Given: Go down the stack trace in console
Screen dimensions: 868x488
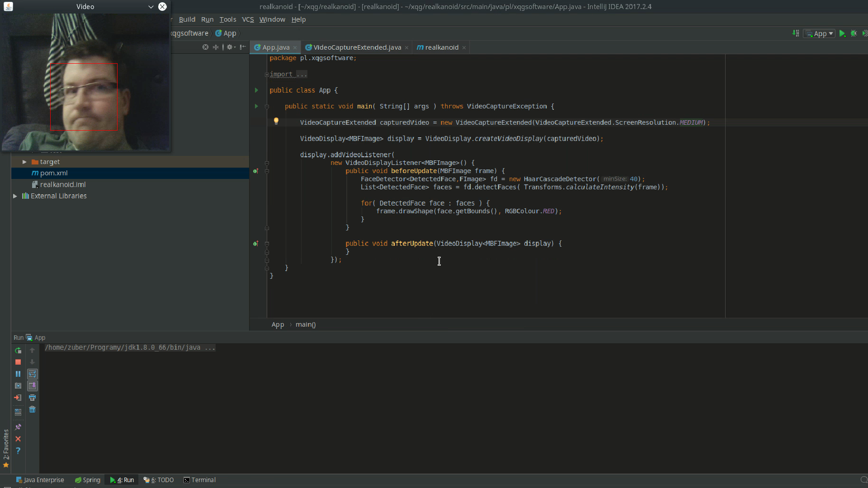Looking at the screenshot, I should point(32,362).
